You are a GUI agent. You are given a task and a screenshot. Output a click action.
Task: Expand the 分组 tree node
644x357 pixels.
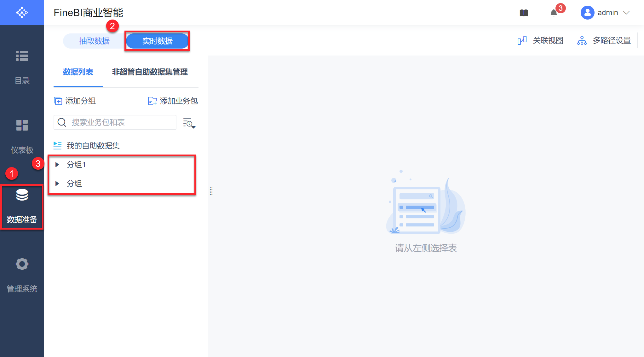click(x=57, y=184)
